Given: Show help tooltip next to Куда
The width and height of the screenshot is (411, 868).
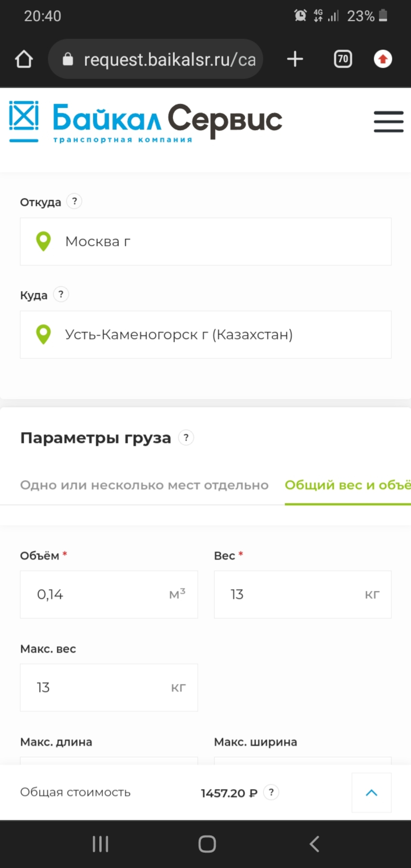Looking at the screenshot, I should tap(61, 294).
